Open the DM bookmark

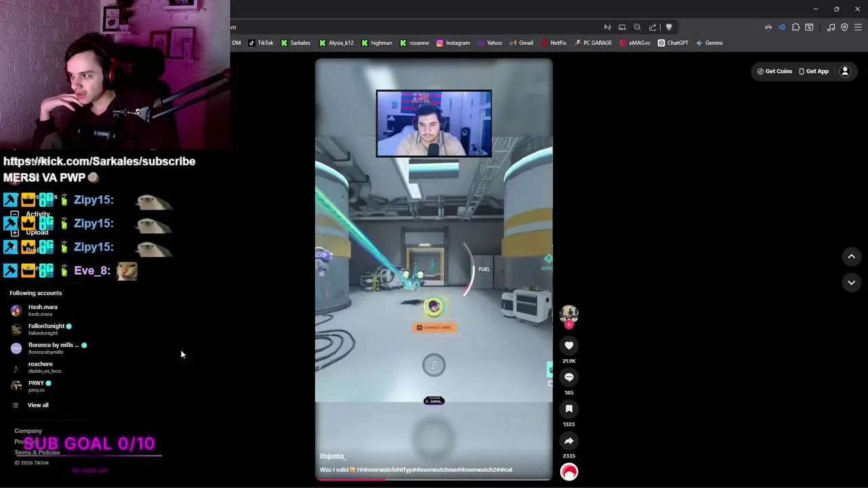click(x=236, y=43)
